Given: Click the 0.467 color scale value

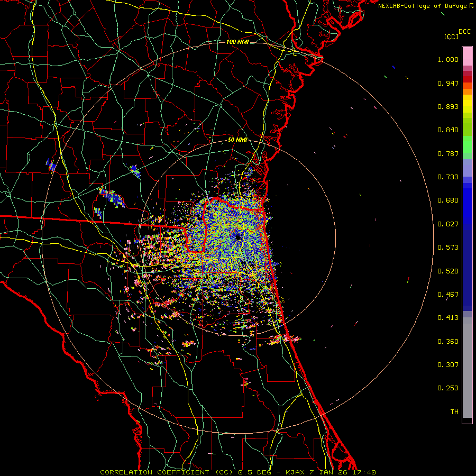Looking at the screenshot, I should tap(448, 295).
